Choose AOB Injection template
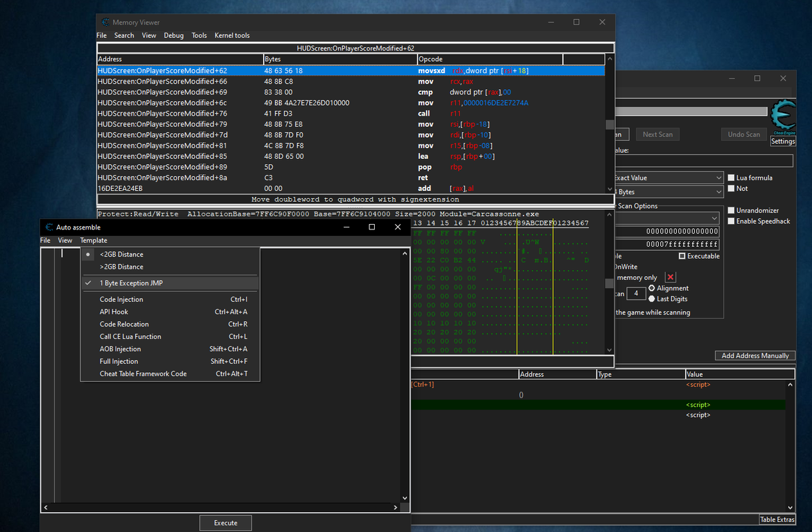812x532 pixels. 170,348
